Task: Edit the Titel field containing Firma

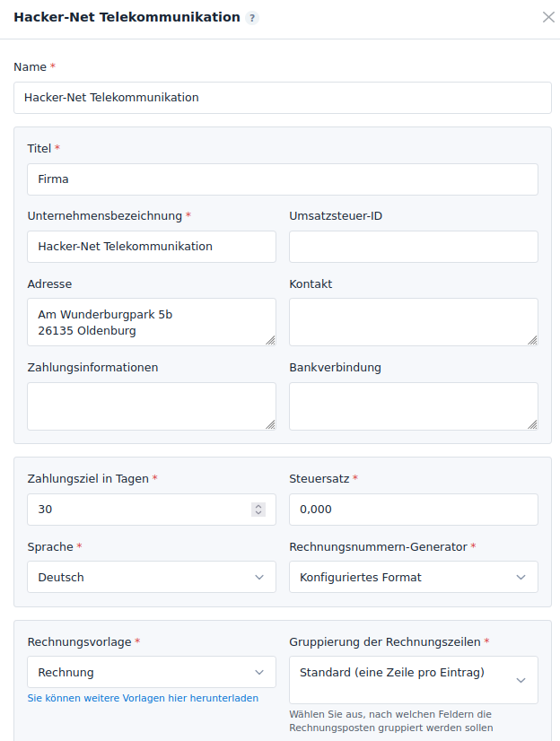Action: click(x=282, y=179)
